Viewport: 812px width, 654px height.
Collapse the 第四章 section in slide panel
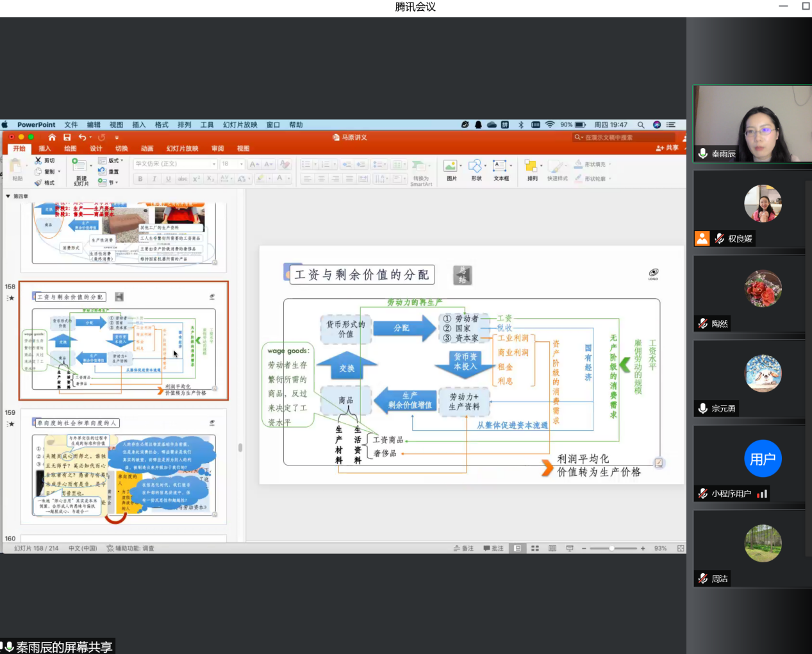click(x=8, y=196)
